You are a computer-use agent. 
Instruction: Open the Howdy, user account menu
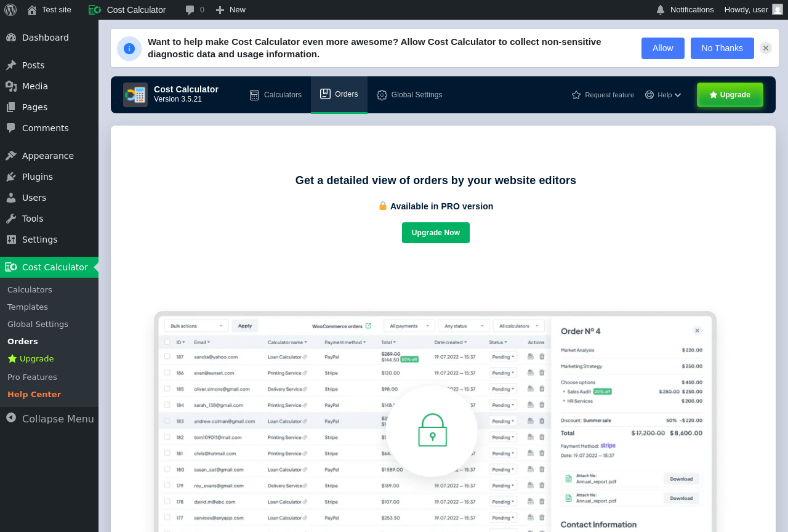point(754,10)
